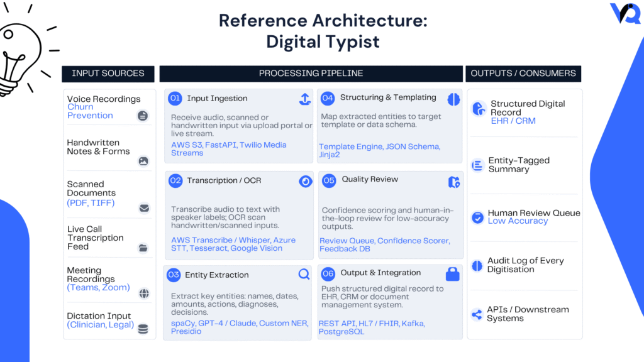The width and height of the screenshot is (644, 362).
Task: Click the icon beside Structured Digital Record
Action: pos(479,109)
